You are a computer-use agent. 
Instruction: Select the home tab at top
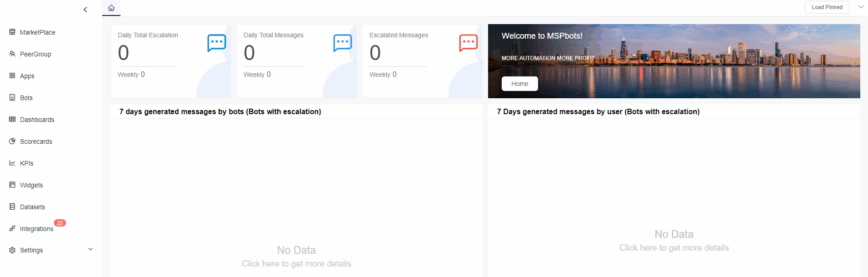[111, 8]
